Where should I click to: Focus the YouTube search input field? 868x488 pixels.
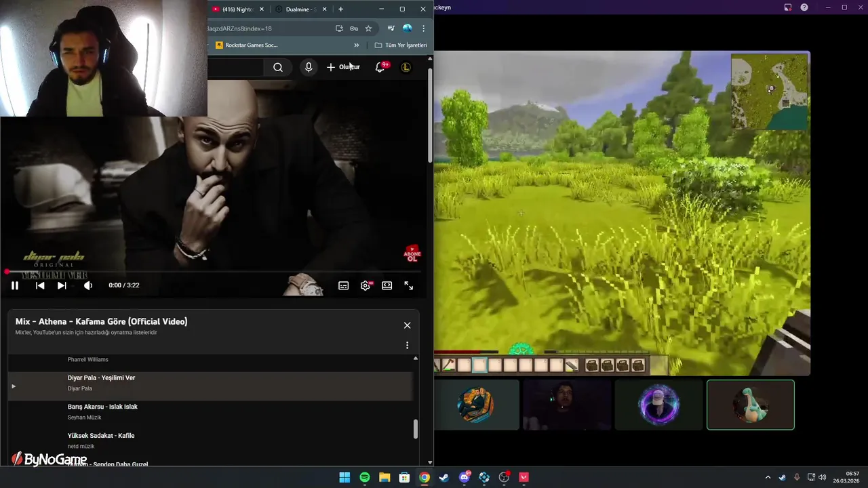pyautogui.click(x=235, y=67)
